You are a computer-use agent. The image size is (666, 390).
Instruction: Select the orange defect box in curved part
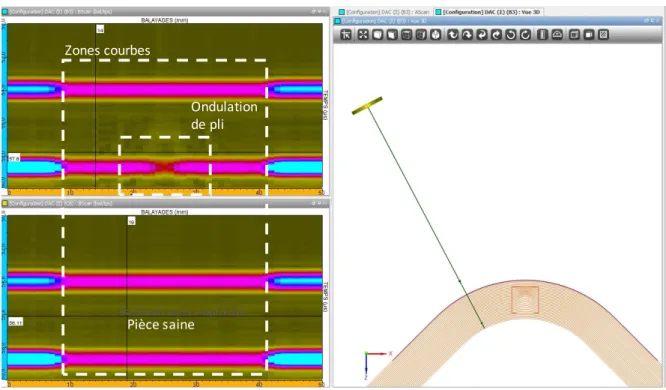point(525,300)
